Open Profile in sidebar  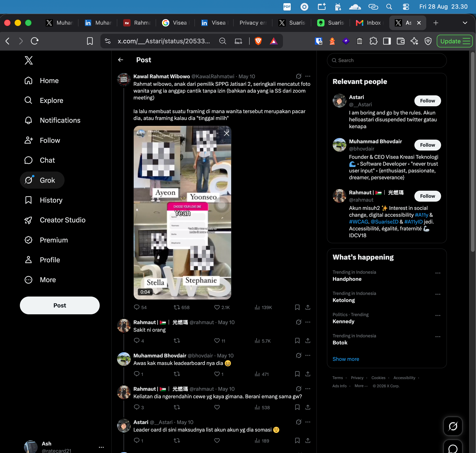42,260
